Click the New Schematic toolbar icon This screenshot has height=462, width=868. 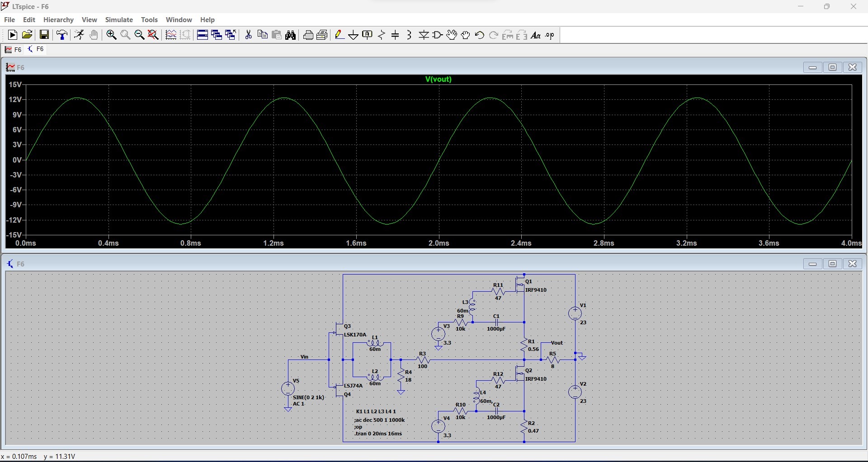click(x=12, y=35)
